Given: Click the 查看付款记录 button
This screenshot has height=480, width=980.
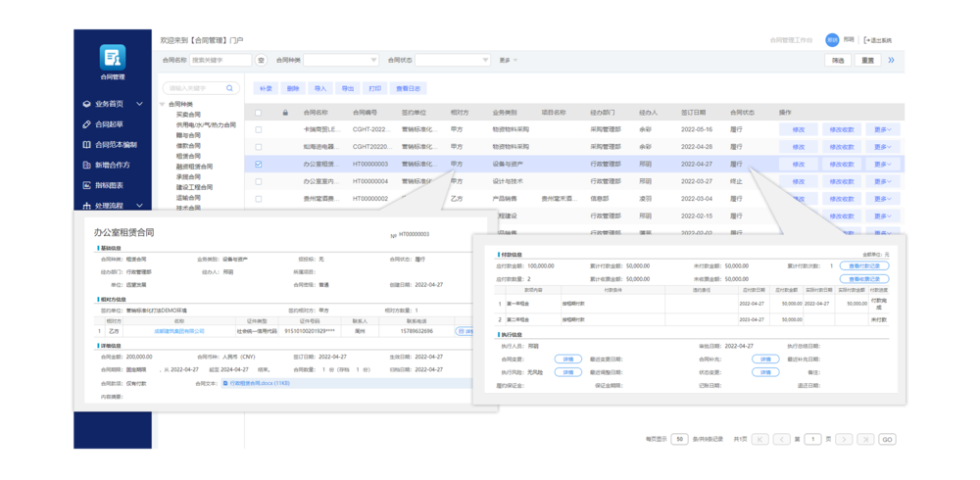Looking at the screenshot, I should [864, 265].
